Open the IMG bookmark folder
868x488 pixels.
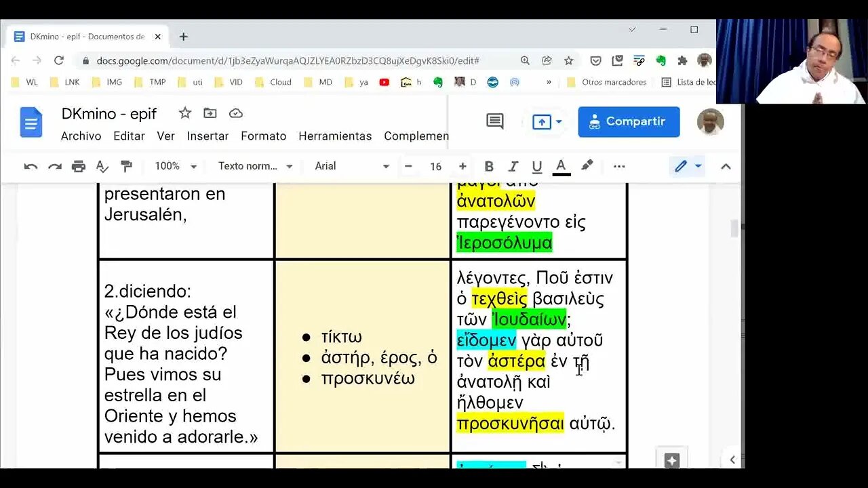pos(107,82)
